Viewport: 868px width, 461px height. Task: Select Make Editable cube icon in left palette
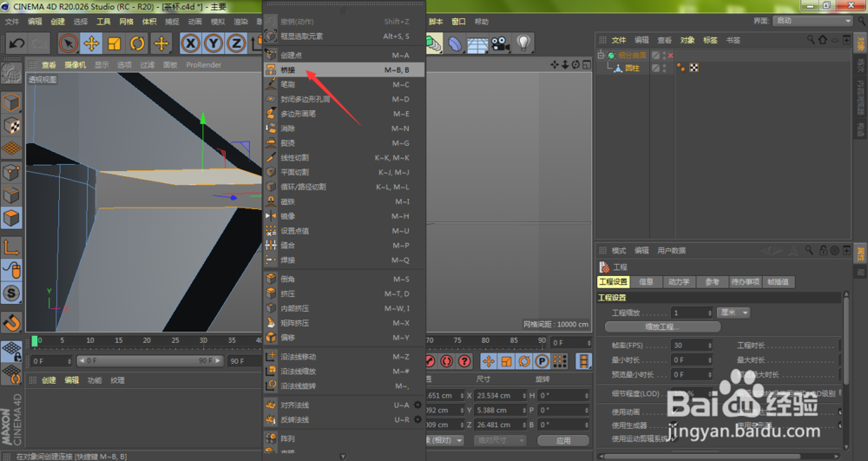pyautogui.click(x=11, y=103)
